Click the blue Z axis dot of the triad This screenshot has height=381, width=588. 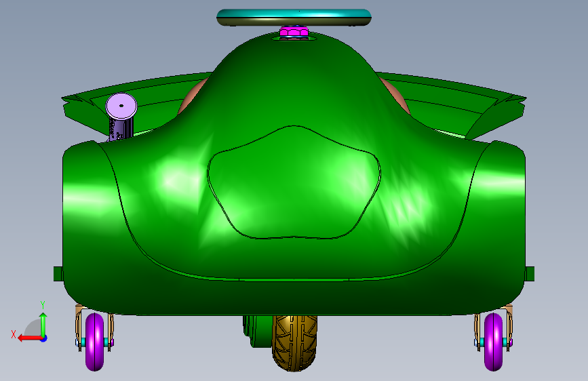[44, 338]
